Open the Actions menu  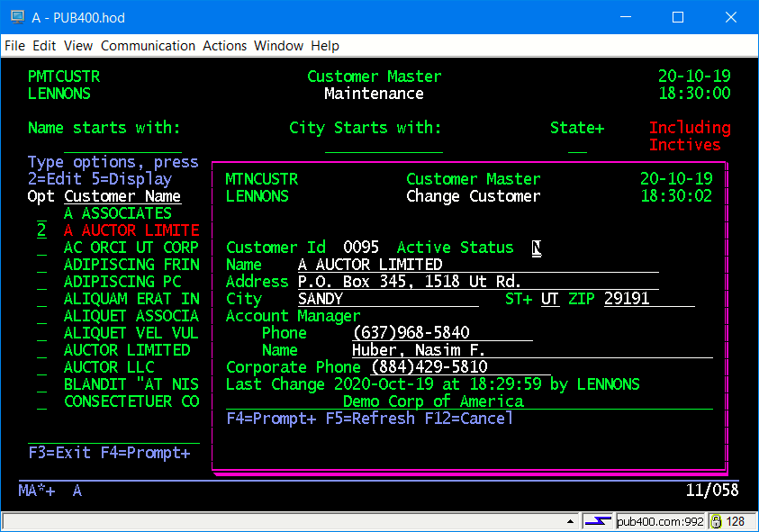(224, 46)
